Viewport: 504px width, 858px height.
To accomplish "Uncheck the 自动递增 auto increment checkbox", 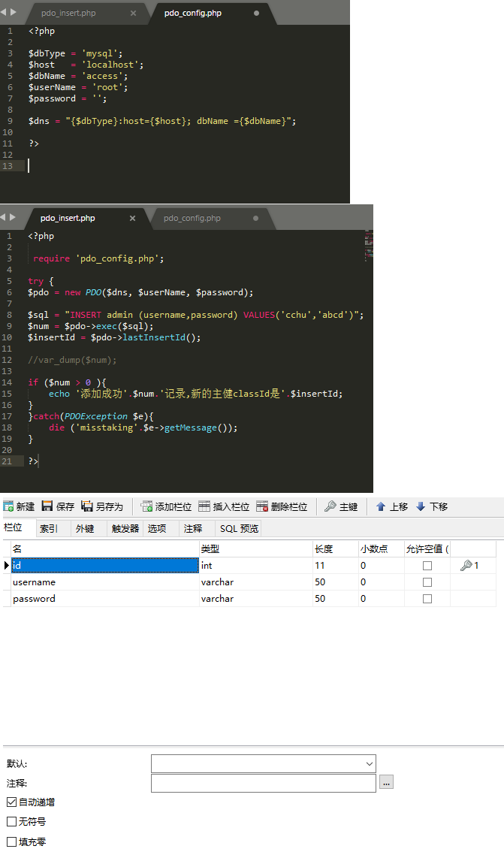I will (11, 802).
